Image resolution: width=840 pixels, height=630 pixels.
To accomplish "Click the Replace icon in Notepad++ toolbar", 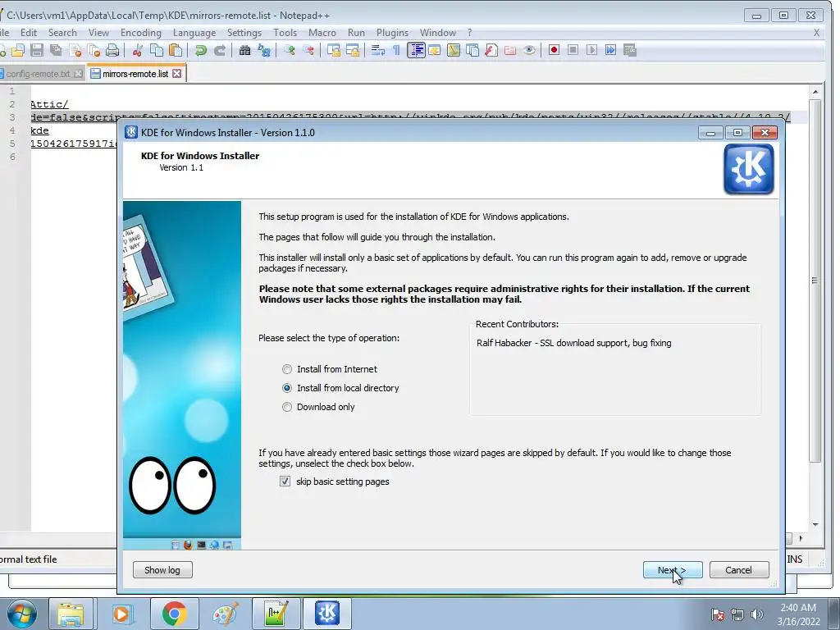I will pos(264,50).
